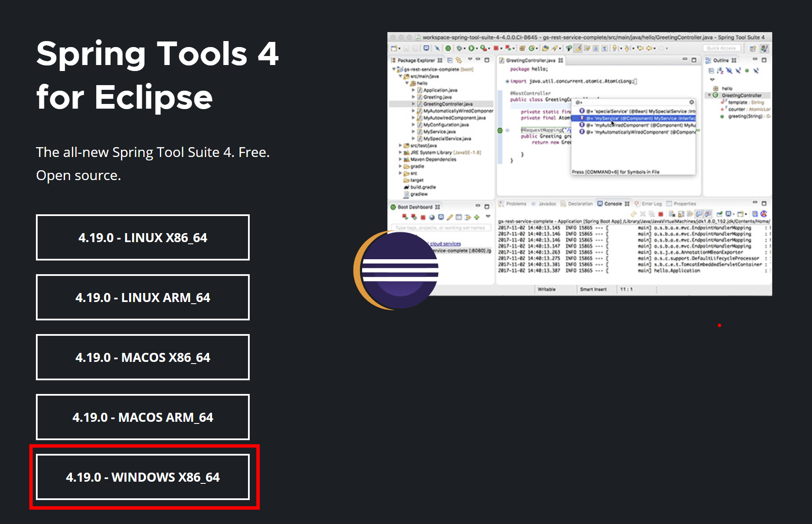Open the Spring Tool Suite screenshot image
Screen dimensions: 812x524
[x=579, y=164]
